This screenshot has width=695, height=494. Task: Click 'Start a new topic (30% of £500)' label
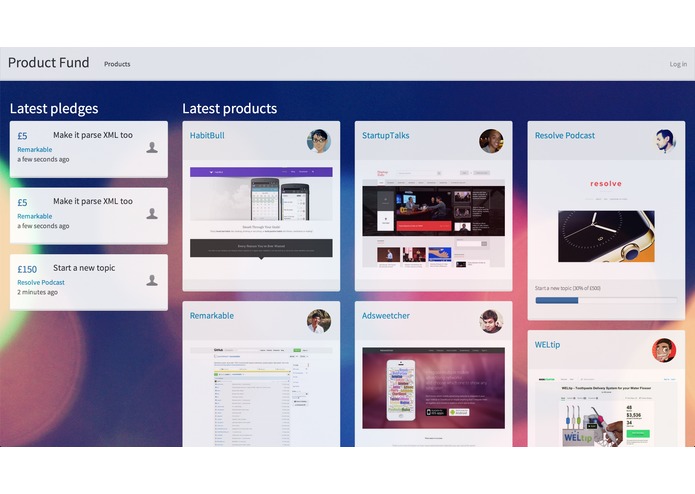click(x=567, y=288)
